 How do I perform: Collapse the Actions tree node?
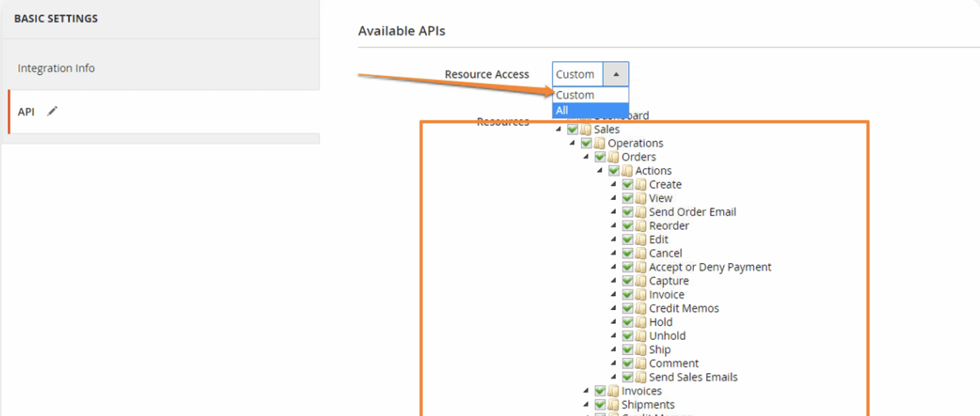click(600, 170)
